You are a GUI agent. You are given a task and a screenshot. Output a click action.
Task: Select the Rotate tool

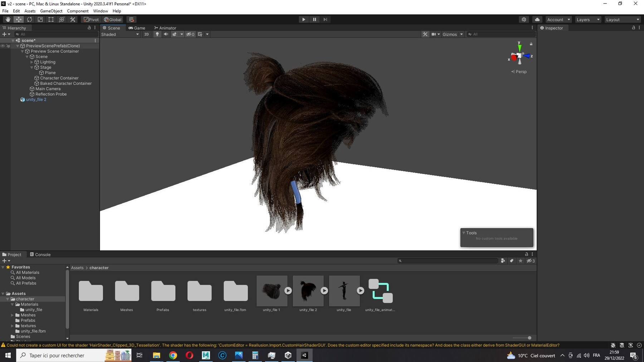(29, 20)
